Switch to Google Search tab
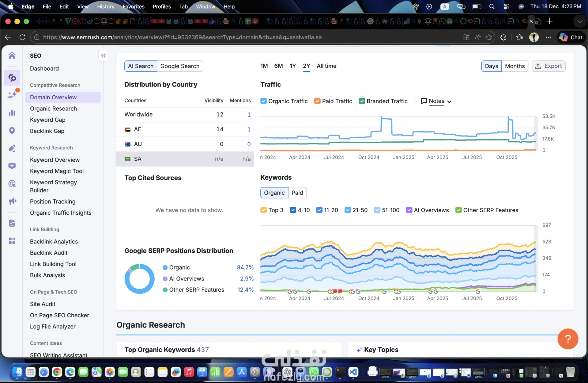588x383 pixels. coord(180,66)
